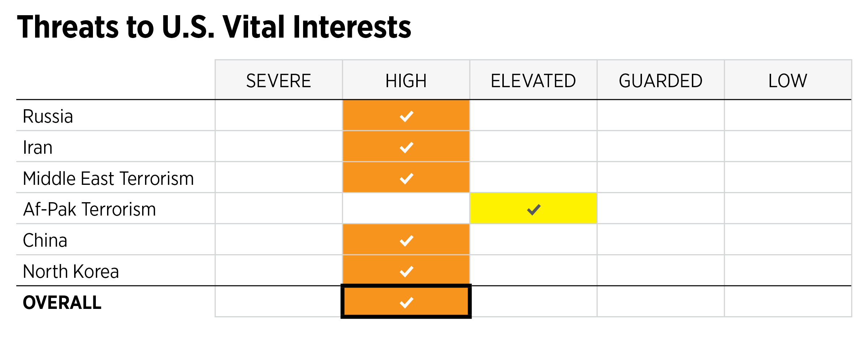Click Af-Pak Terrorism Elevated checkmark
The image size is (868, 340).
[x=533, y=209]
